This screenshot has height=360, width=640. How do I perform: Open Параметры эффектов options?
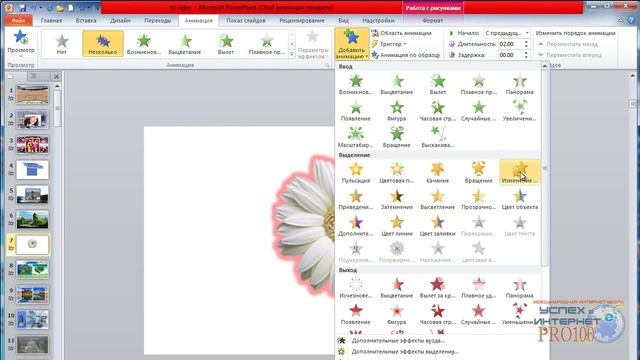pos(313,44)
